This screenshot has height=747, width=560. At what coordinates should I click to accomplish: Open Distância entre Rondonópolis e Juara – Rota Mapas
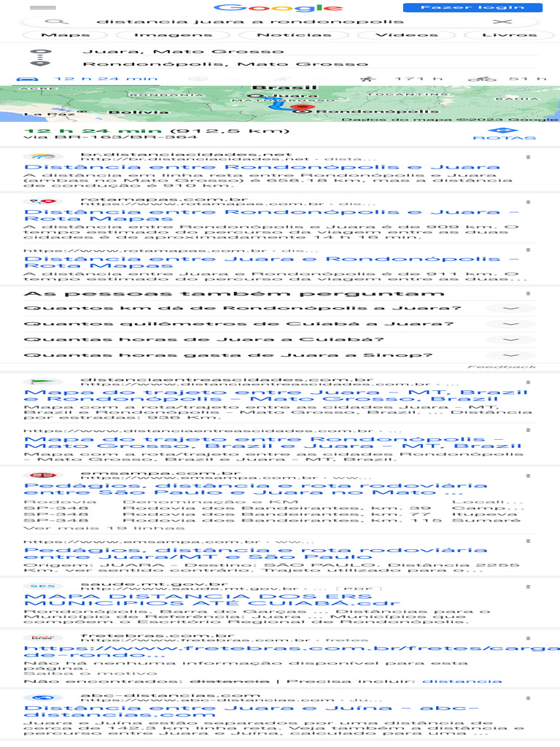coord(271,215)
